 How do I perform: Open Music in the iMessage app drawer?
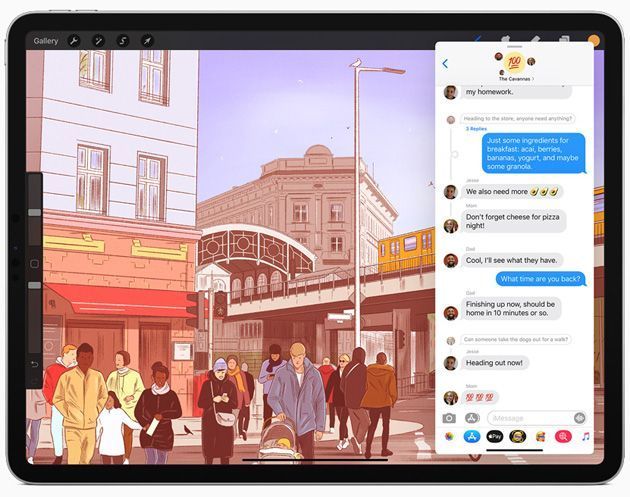coord(585,437)
